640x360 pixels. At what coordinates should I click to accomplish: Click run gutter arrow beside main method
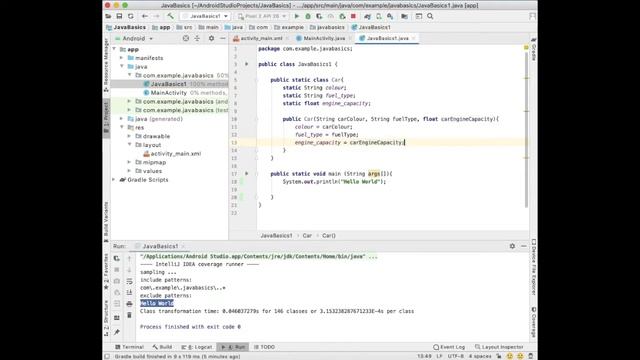[247, 173]
